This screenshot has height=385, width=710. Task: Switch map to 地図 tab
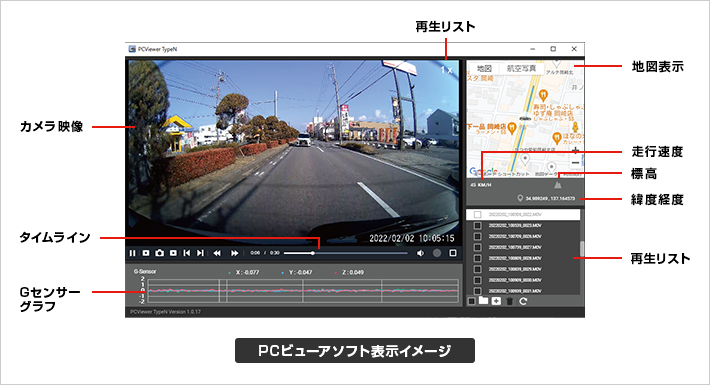click(x=484, y=68)
